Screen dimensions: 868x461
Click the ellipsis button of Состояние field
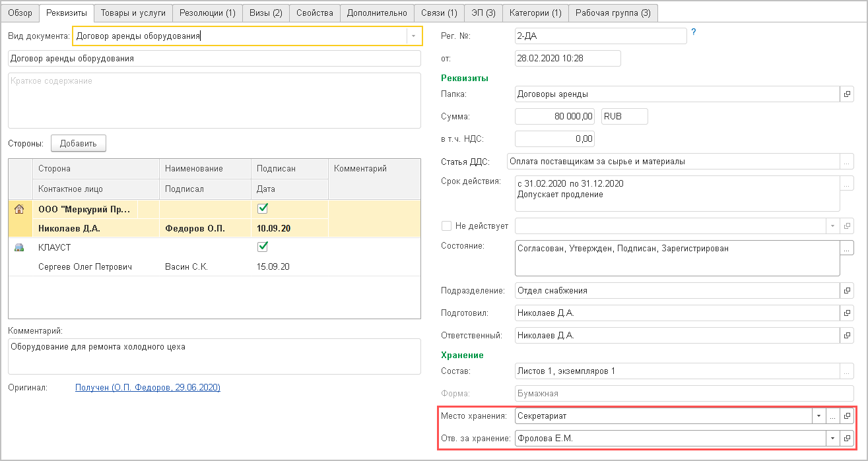[x=847, y=249]
